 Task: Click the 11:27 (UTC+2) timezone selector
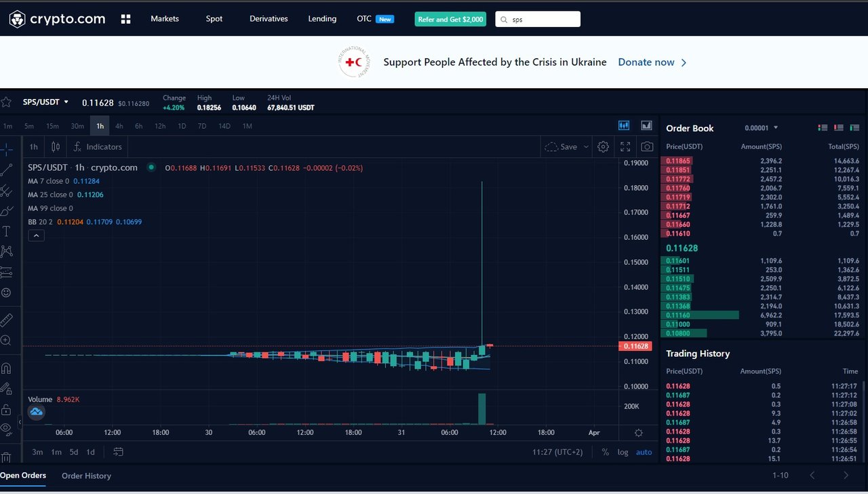click(557, 452)
